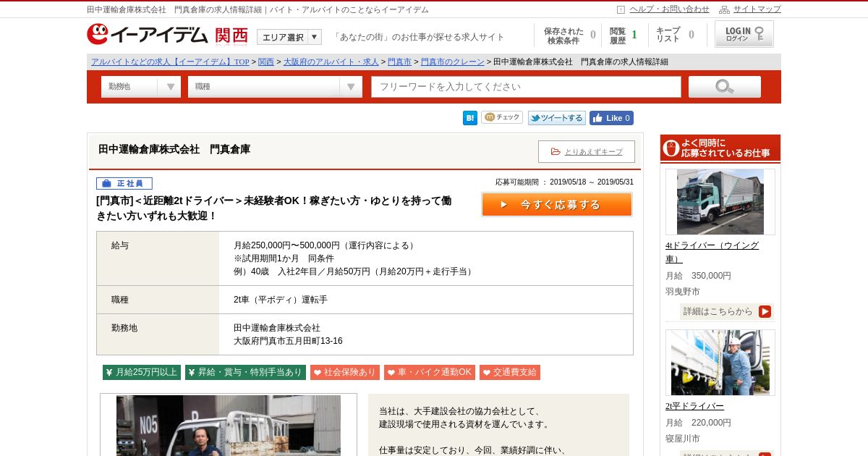This screenshot has width=868, height=456.
Task: Click the Facebook Like button
Action: pos(611,118)
